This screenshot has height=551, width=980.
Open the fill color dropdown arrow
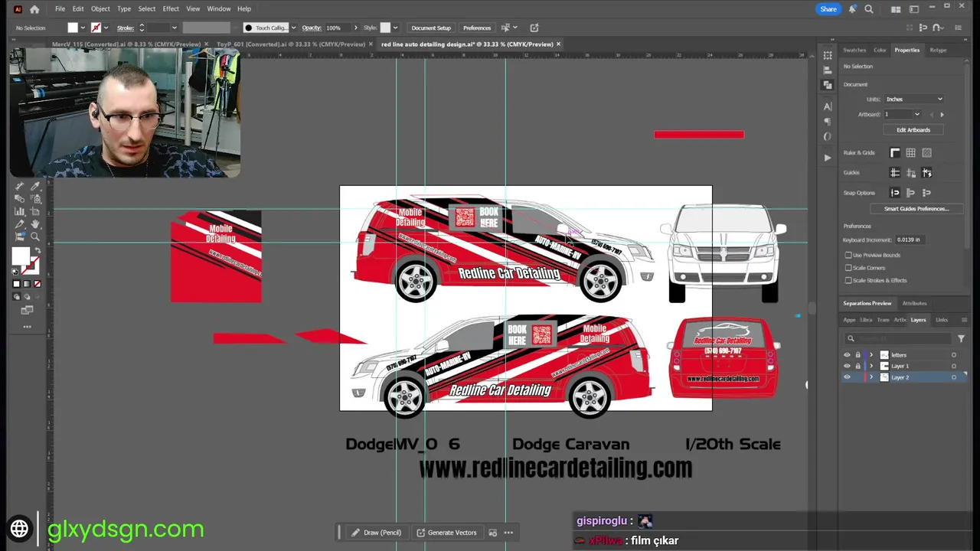(x=83, y=28)
